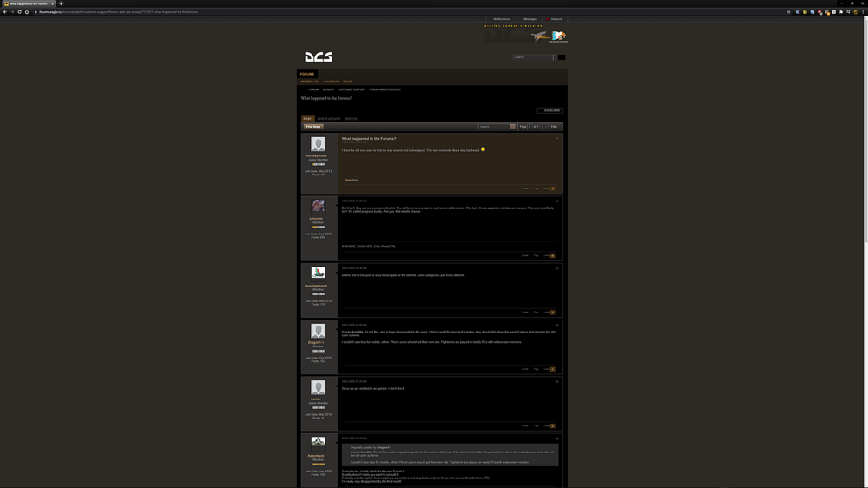Screen dimensions: 868x488
Task: Click the header Search input field
Action: pos(533,57)
